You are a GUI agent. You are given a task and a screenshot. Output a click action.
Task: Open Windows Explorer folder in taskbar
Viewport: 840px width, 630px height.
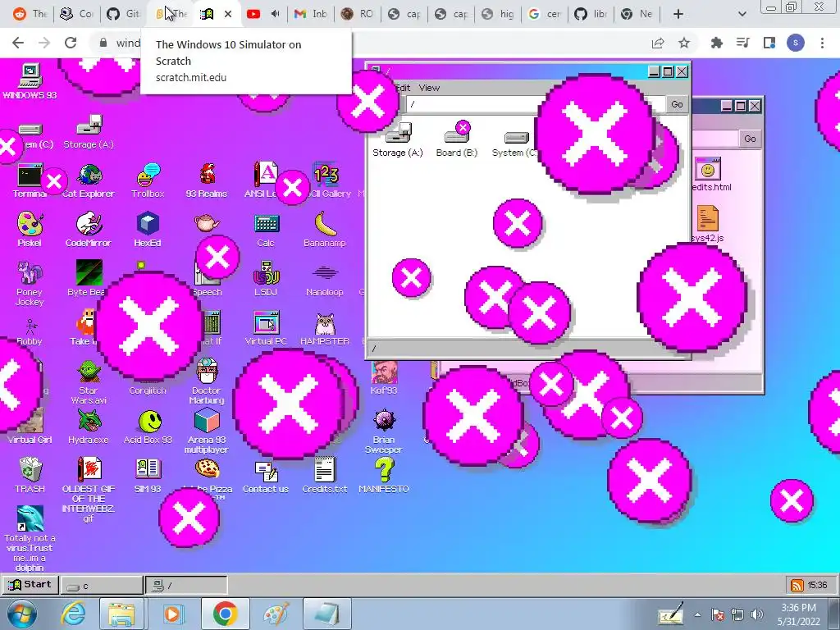coord(121,614)
